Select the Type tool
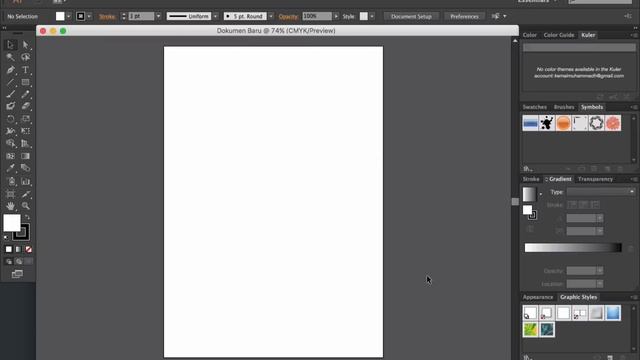This screenshot has height=360, width=640. coord(25,70)
